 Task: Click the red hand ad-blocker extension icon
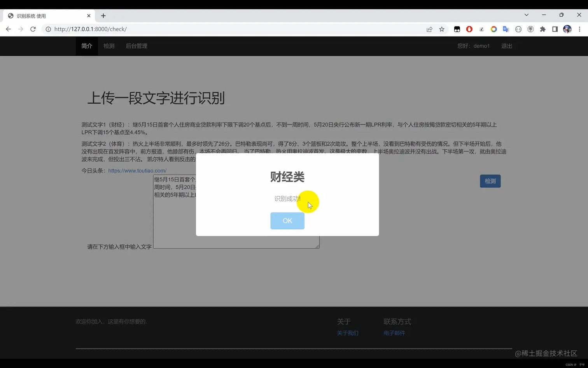(469, 29)
